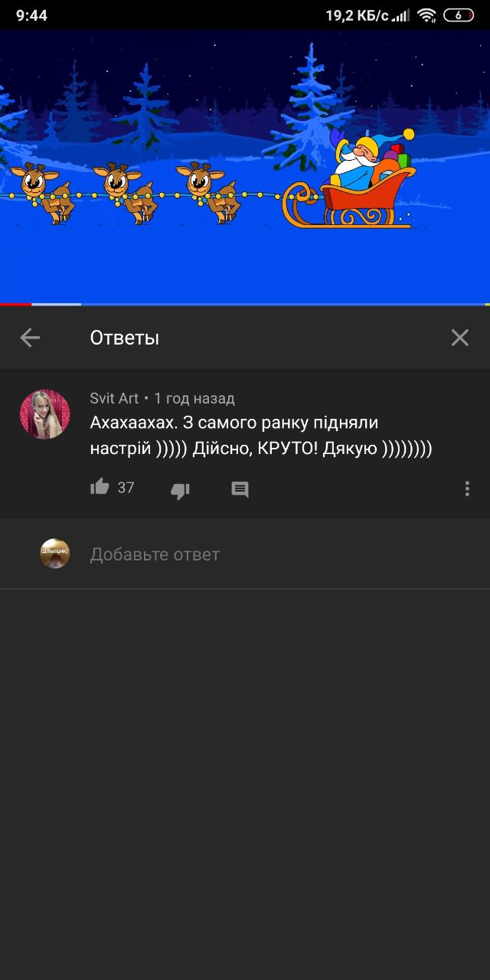The height and width of the screenshot is (980, 490).
Task: Like Svit Art's comment with thumbs up
Action: point(100,488)
